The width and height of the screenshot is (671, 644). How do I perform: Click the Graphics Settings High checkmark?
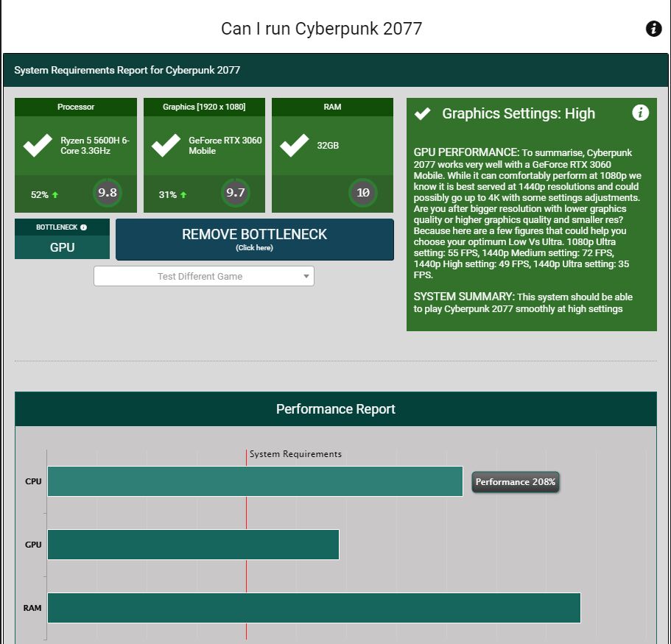[422, 114]
